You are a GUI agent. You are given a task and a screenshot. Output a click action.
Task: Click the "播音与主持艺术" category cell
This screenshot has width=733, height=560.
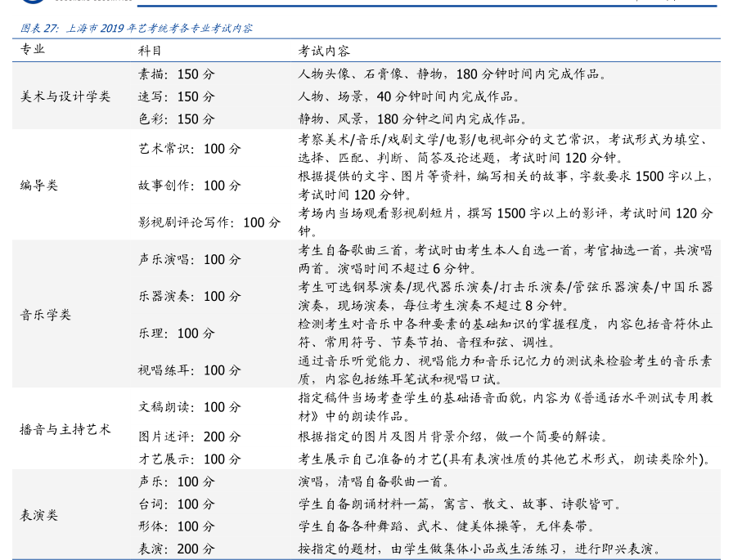tap(65, 429)
